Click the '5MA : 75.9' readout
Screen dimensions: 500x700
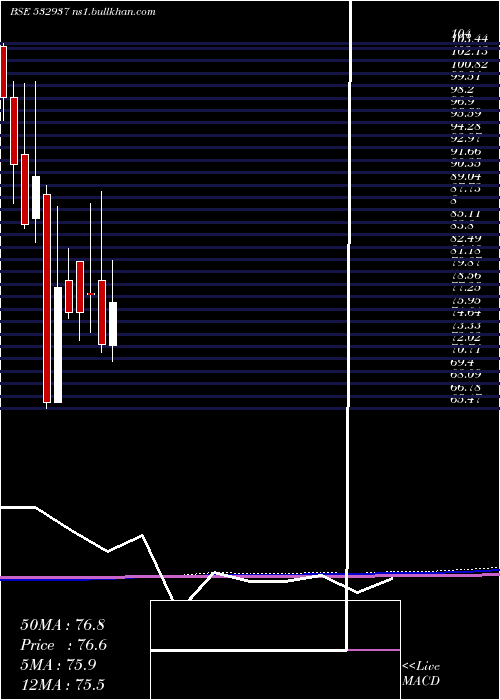[58, 665]
